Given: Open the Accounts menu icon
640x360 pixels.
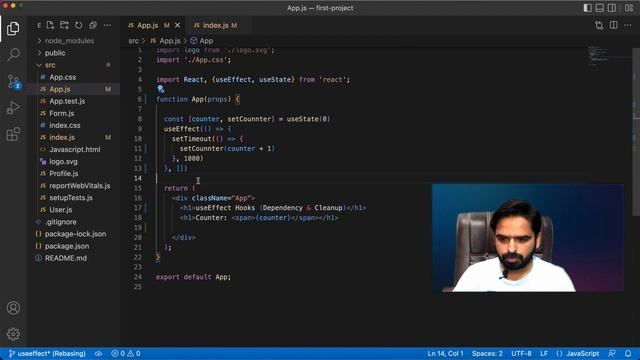Looking at the screenshot, I should tap(13, 308).
